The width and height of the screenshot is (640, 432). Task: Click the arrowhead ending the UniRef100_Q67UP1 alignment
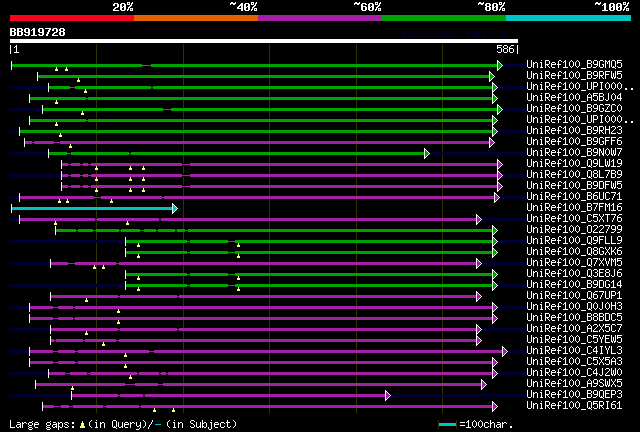[479, 296]
